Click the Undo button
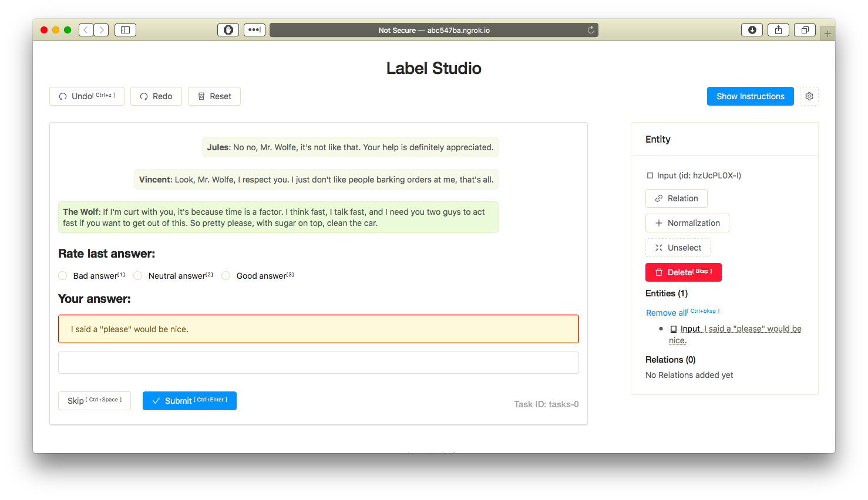This screenshot has width=868, height=500. pyautogui.click(x=87, y=96)
